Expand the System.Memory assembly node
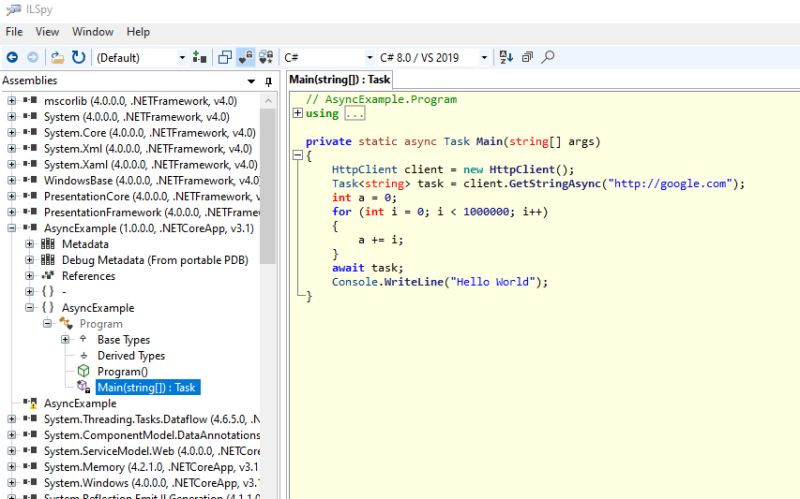The image size is (800, 499). tap(11, 467)
